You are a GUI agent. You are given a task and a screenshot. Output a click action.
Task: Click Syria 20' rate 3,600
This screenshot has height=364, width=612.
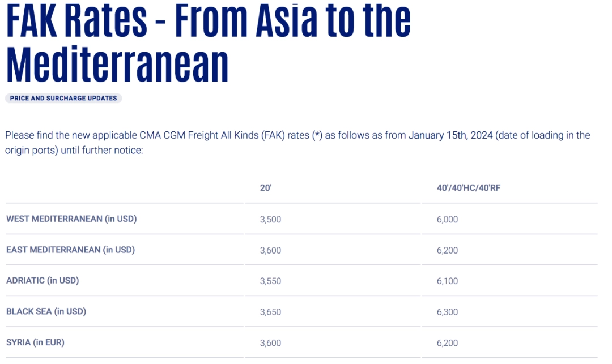(x=270, y=343)
